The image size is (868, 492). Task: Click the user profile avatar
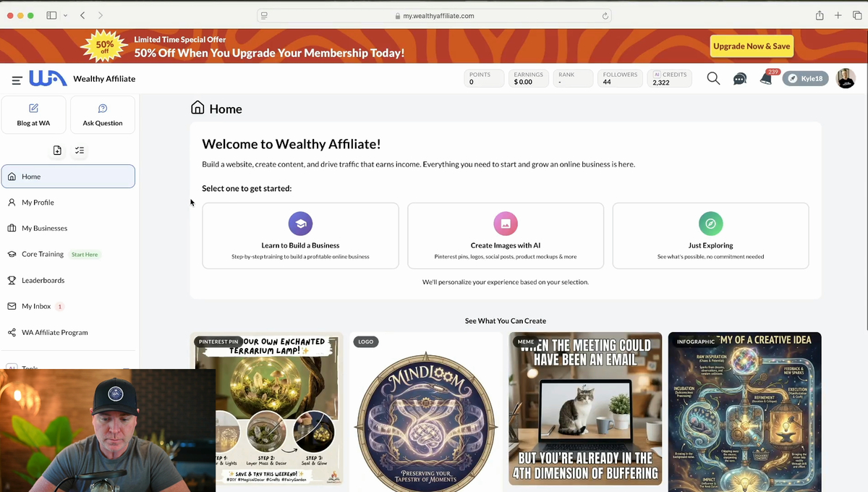point(846,79)
